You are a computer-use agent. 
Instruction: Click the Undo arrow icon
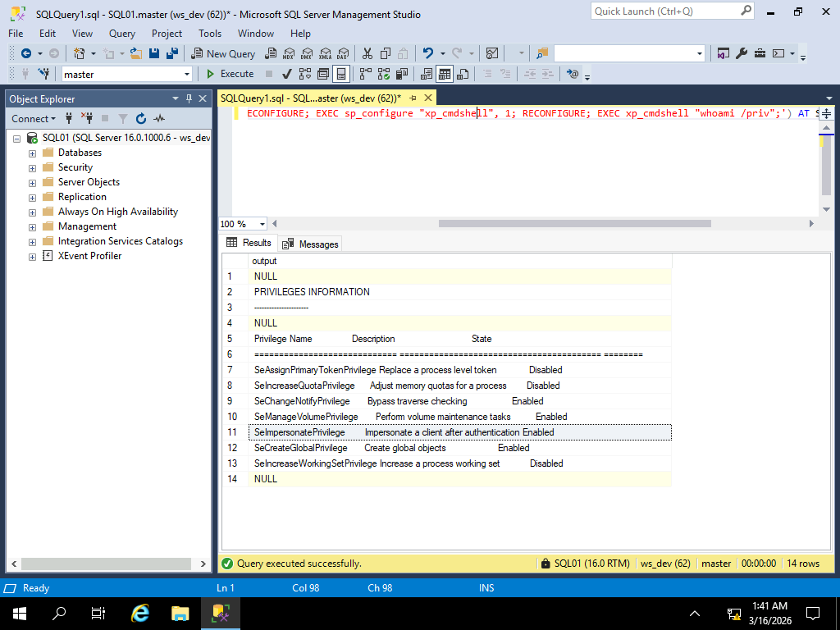coord(428,53)
